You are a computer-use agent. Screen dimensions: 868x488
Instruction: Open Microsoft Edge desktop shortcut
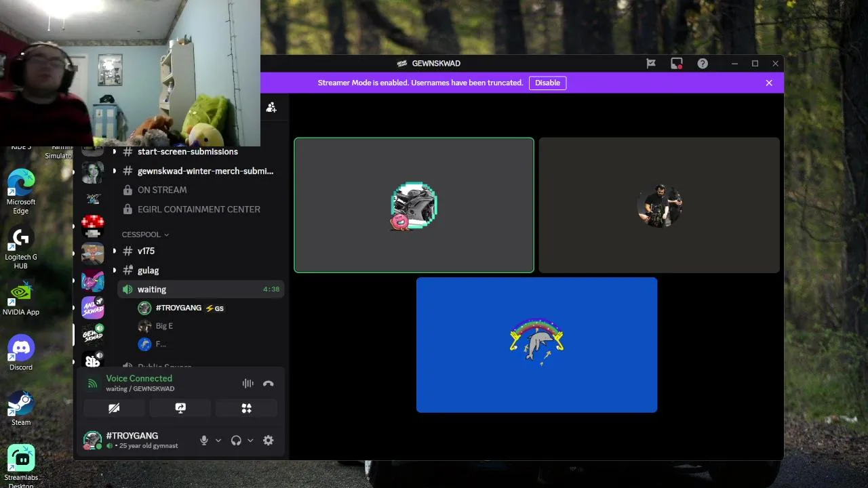[21, 192]
